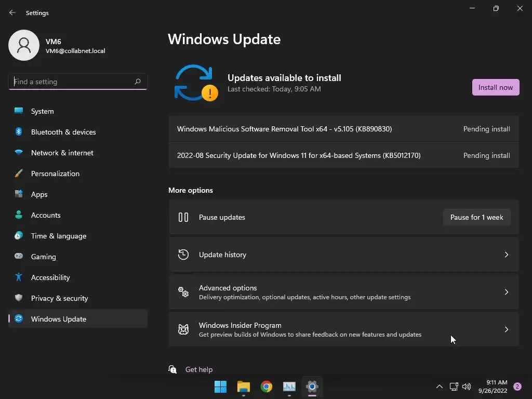The image size is (532, 399).
Task: Open the Windows Start menu
Action: click(x=220, y=387)
